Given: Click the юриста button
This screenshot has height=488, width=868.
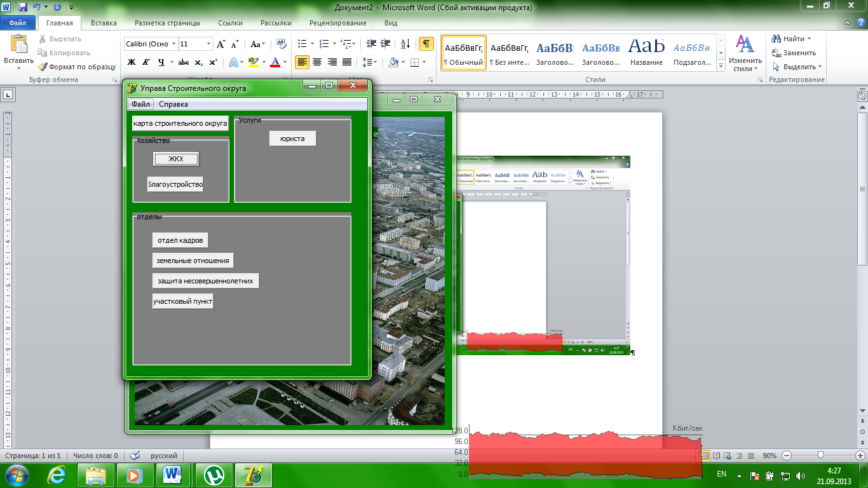Looking at the screenshot, I should [292, 139].
